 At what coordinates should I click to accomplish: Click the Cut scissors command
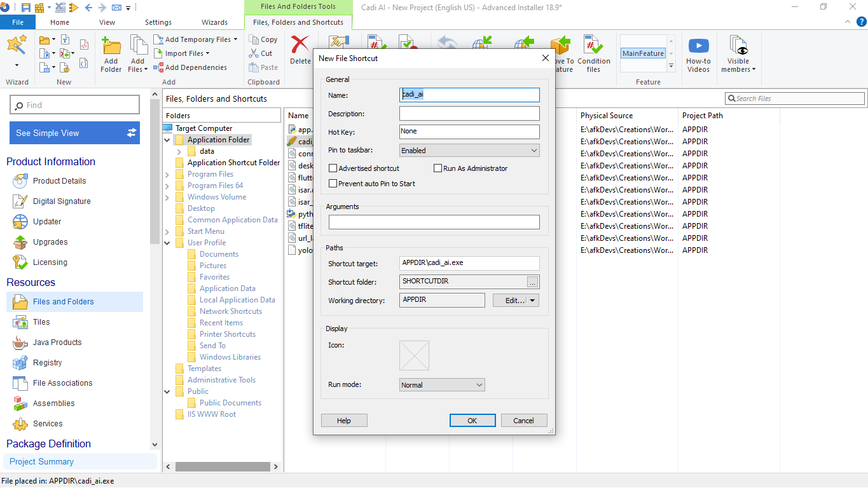(261, 53)
